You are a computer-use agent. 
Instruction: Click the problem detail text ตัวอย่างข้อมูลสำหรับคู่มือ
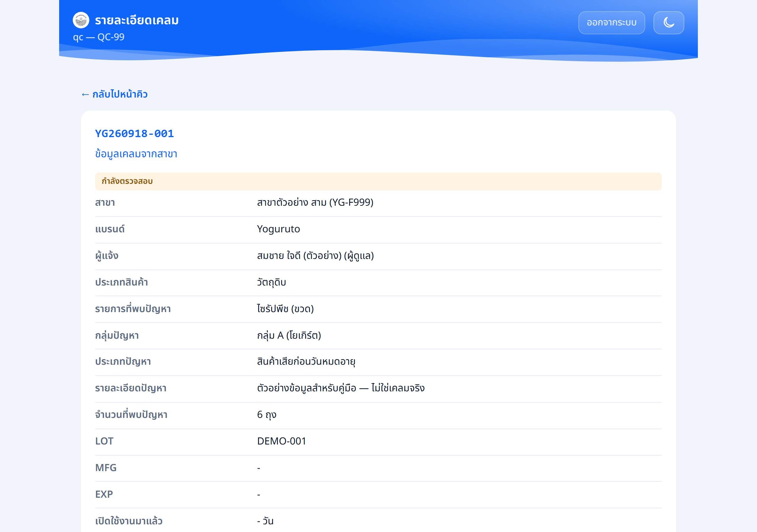(307, 388)
